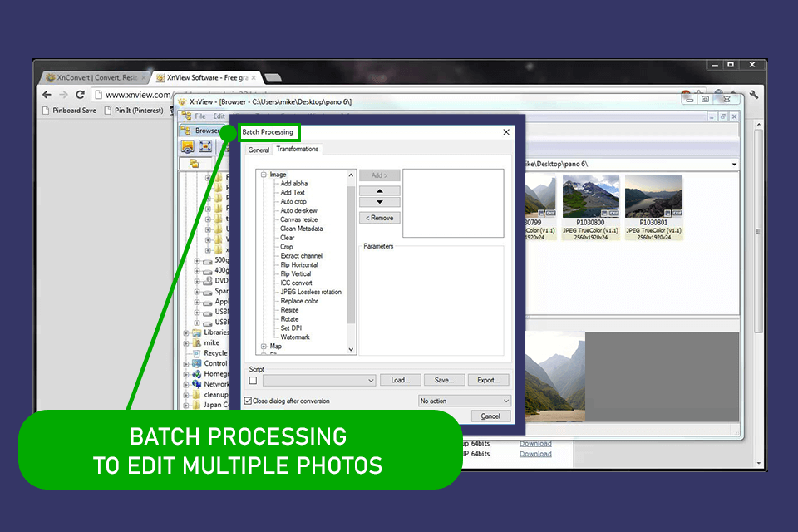Image resolution: width=798 pixels, height=532 pixels.
Task: Select the P1030800 thumbnail
Action: tap(590, 207)
